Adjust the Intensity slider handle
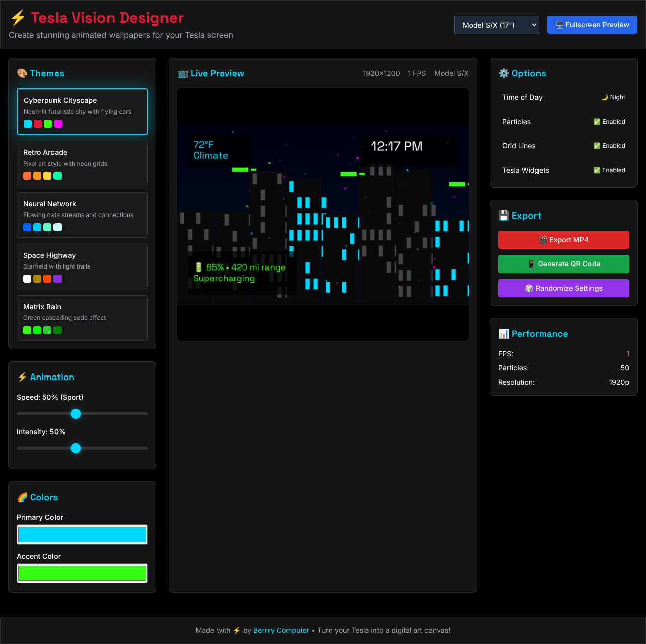This screenshot has width=646, height=644. pyautogui.click(x=75, y=448)
